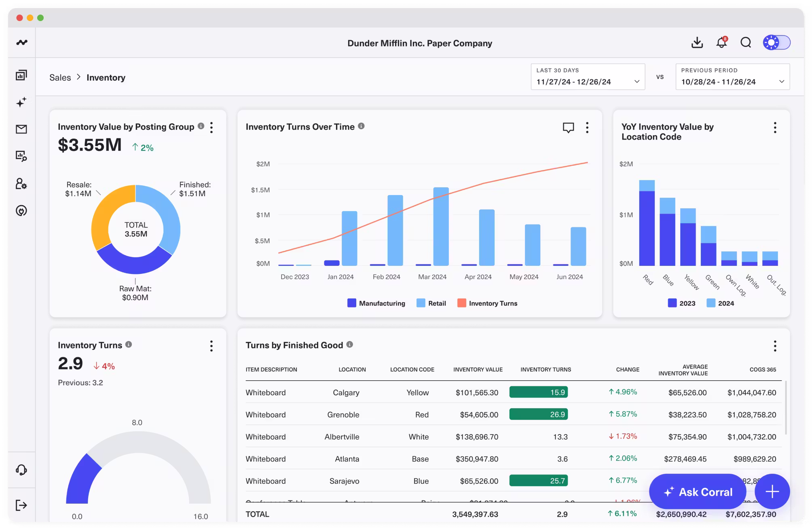Click the TOTAL 3,549,397.63 value
Screen dimensions: 812x530
475,514
